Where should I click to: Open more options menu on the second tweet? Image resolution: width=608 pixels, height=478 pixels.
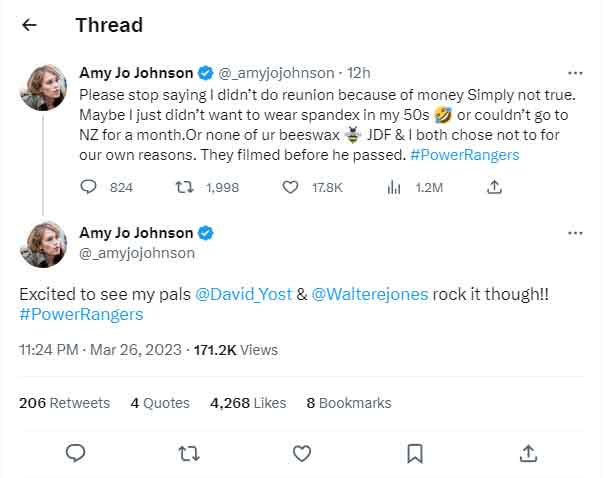575,233
